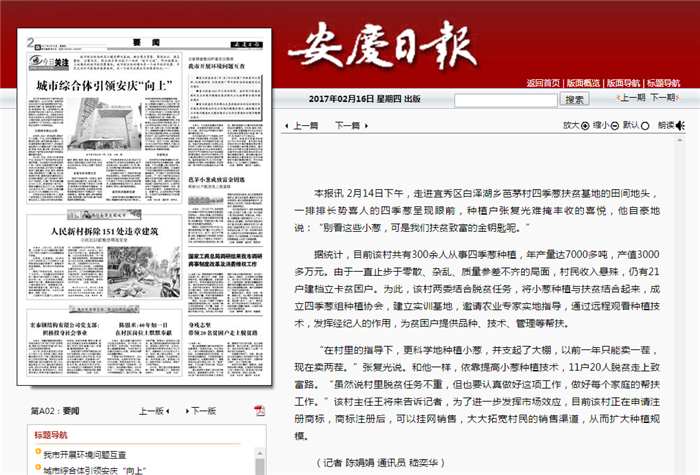Viewport: 700px width, 475px height.
Task: Focus the search text field
Action: [506, 100]
